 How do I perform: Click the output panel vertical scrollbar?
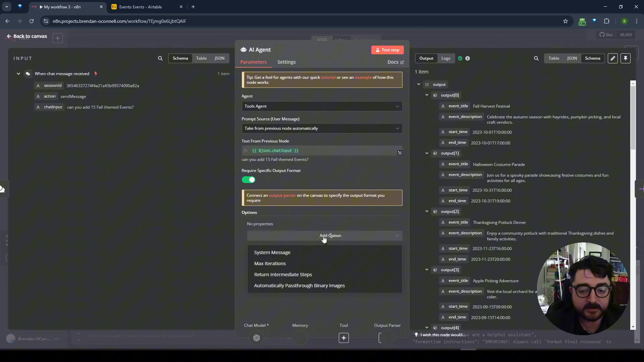click(x=633, y=117)
